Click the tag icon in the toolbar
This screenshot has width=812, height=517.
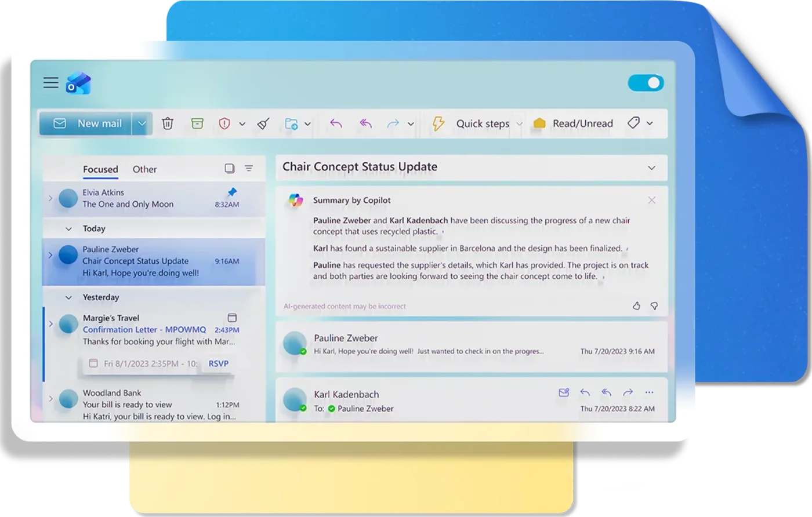coord(633,123)
